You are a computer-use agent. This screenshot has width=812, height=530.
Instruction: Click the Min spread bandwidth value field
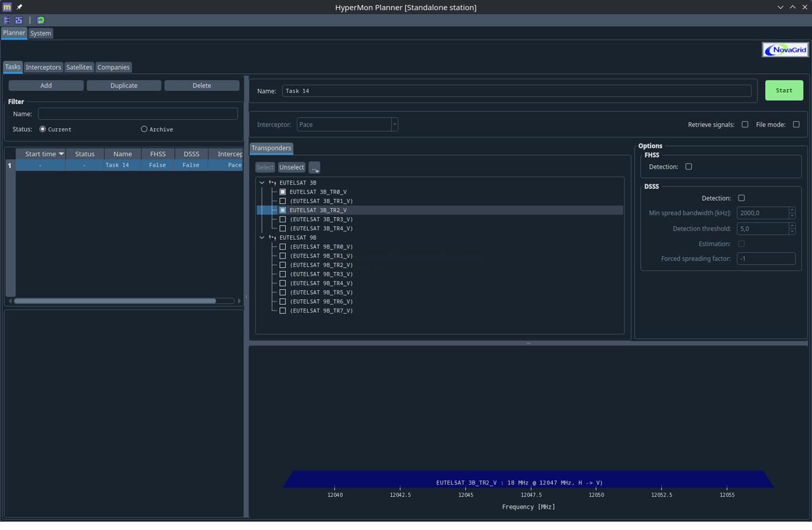click(762, 213)
